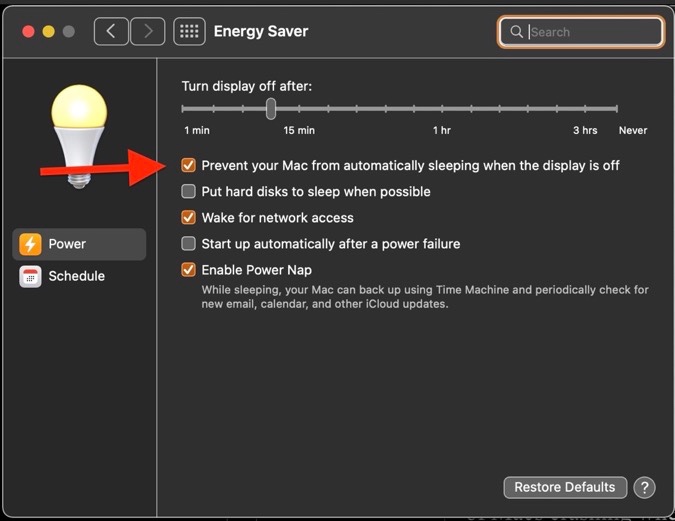Go forward with the right chevron button
675x521 pixels.
148,31
